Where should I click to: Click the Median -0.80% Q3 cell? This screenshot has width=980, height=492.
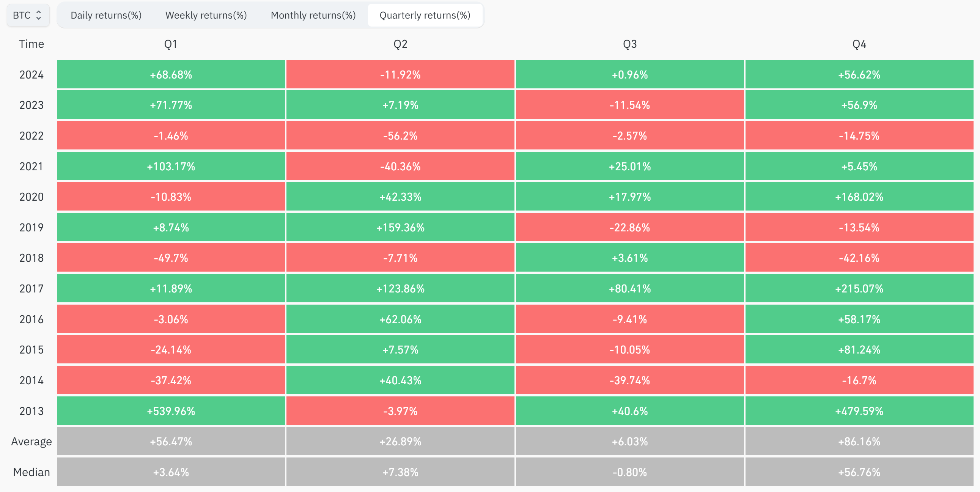tap(629, 472)
